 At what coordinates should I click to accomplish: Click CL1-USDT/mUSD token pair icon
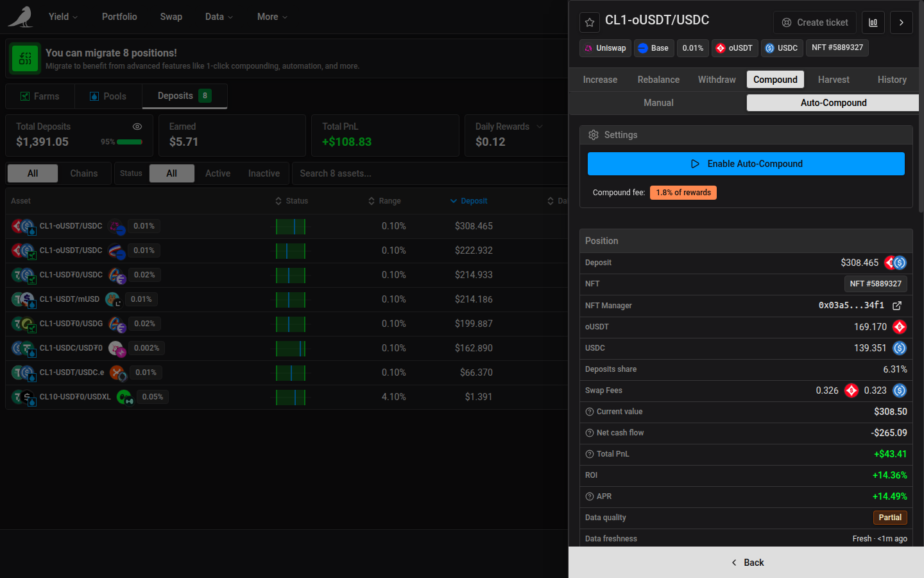tap(23, 299)
